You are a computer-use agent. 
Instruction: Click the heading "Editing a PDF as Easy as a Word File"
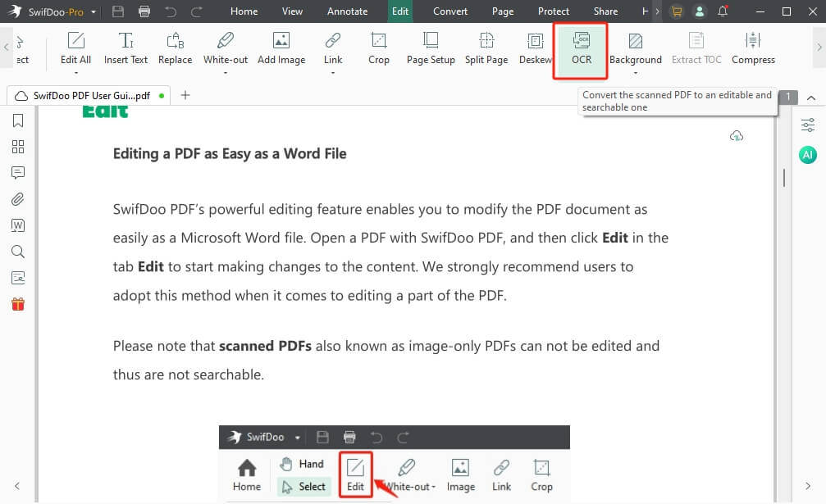point(230,153)
